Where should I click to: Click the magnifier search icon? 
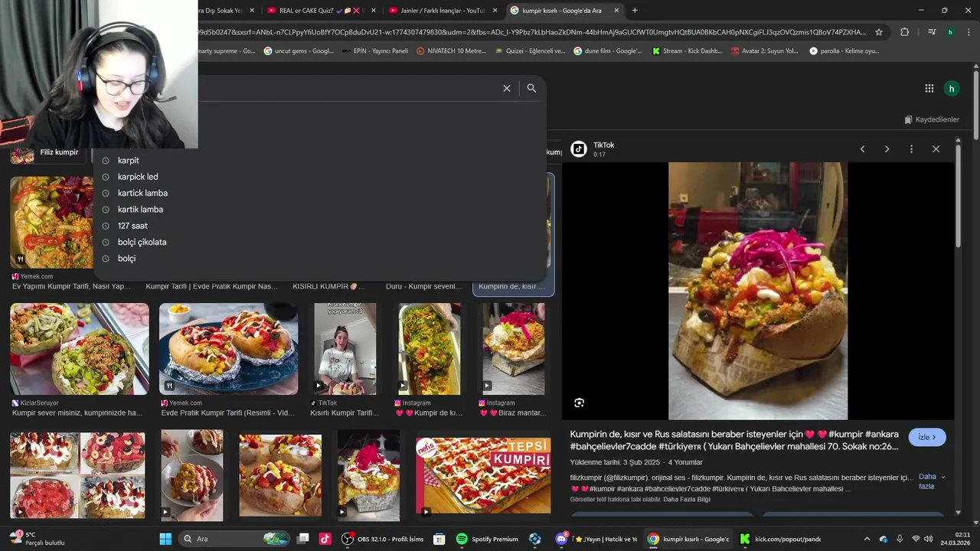point(531,88)
